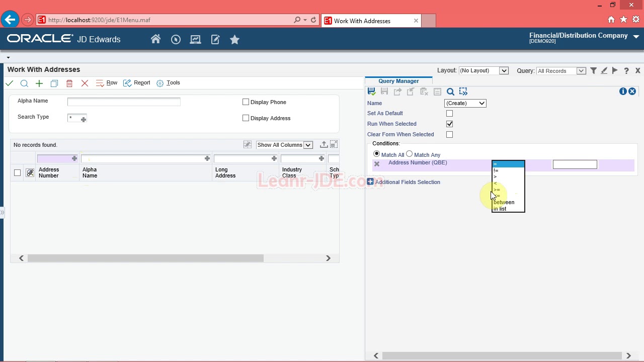Click the maximize grid icon
The width and height of the screenshot is (644, 362).
coord(334,145)
